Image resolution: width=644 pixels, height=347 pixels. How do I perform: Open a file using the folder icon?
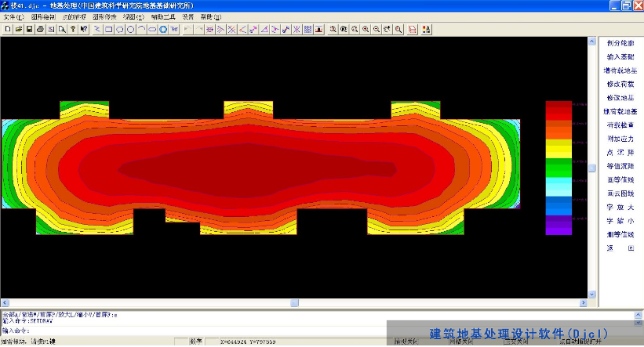(x=19, y=29)
